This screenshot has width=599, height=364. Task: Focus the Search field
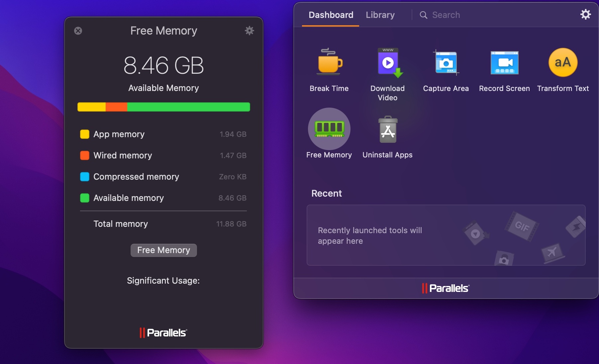pyautogui.click(x=446, y=15)
